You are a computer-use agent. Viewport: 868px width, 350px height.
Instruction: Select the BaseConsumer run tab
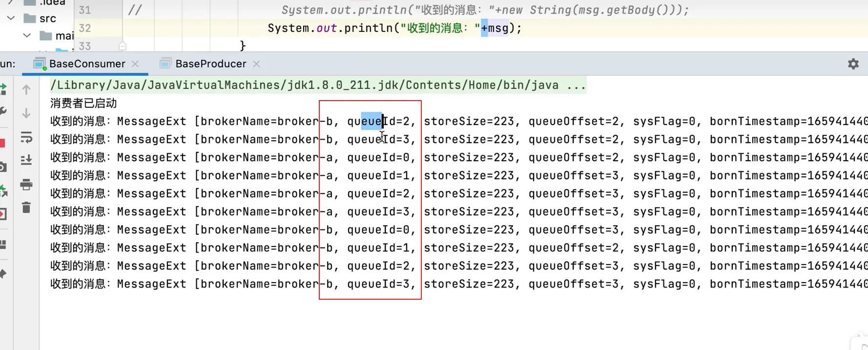coord(87,64)
